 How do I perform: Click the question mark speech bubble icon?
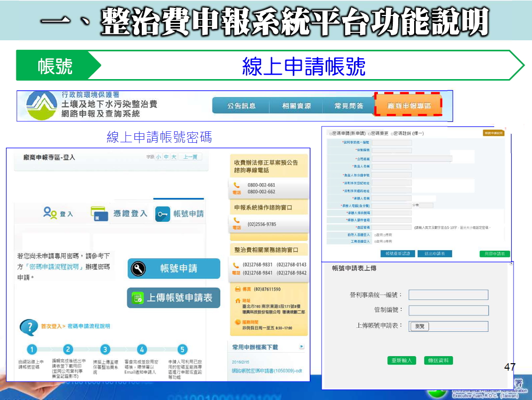tap(28, 326)
